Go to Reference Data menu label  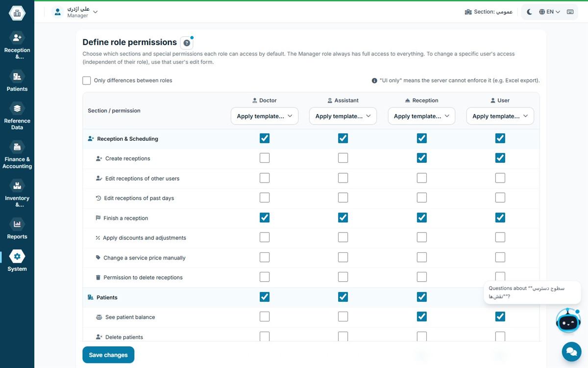point(17,124)
